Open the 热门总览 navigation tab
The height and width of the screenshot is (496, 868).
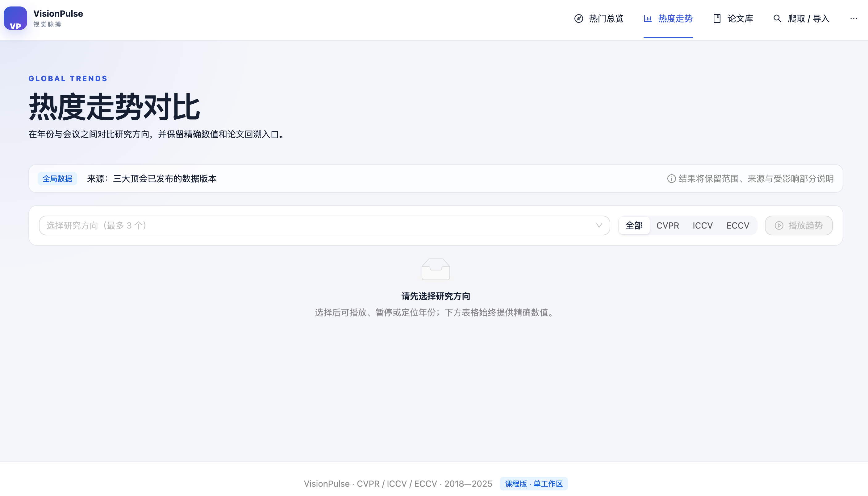point(599,19)
